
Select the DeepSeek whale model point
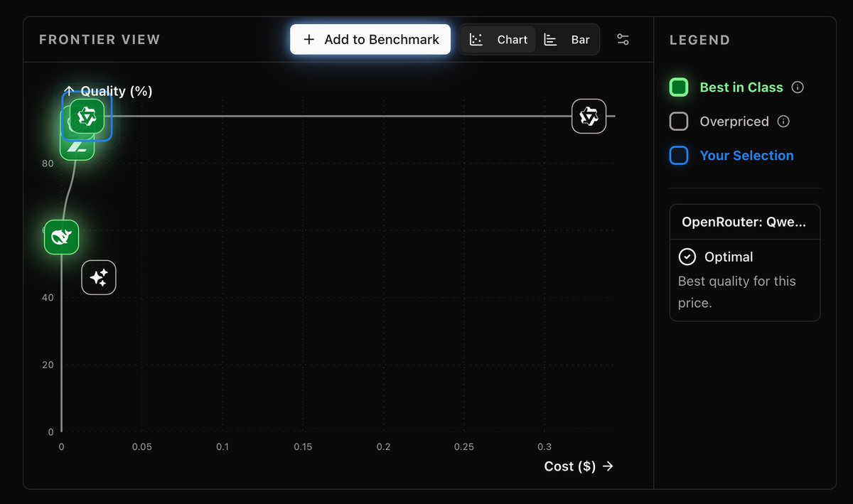pos(61,237)
